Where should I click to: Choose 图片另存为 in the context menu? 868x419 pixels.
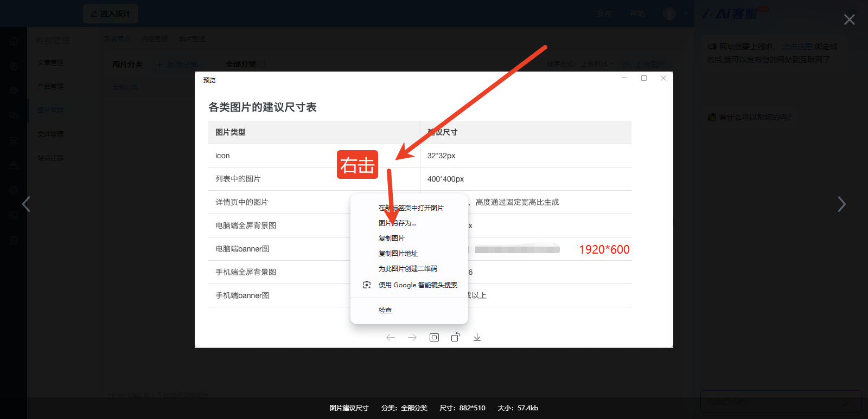pos(398,223)
